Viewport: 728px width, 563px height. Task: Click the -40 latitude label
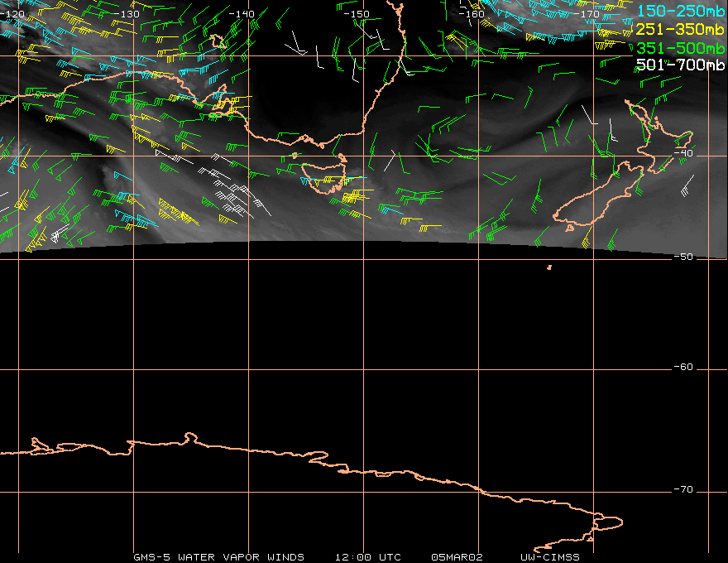[x=683, y=153]
